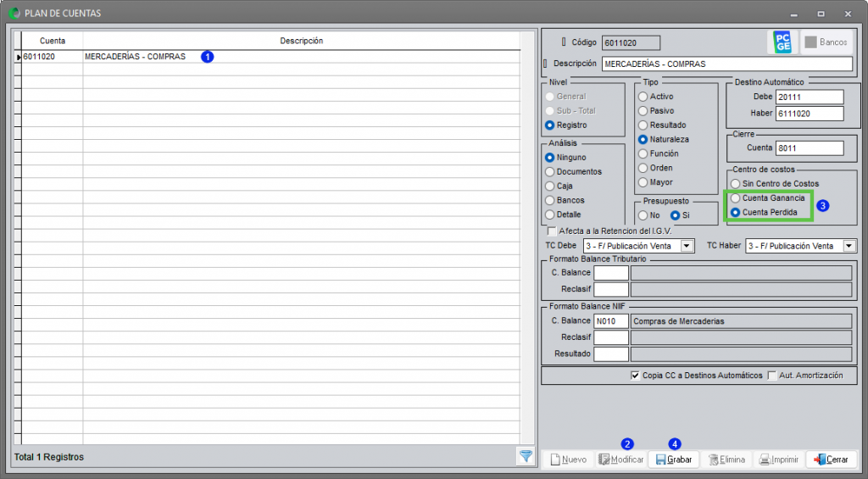Screen dimensions: 868x479
Task: Select Caja analysis option
Action: 549,187
